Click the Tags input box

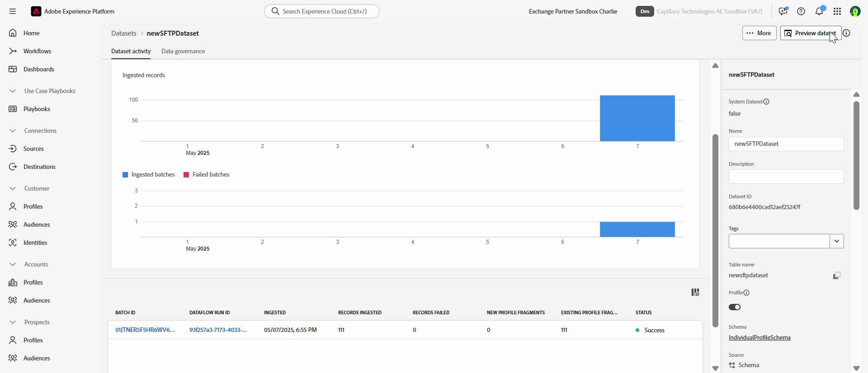(779, 241)
